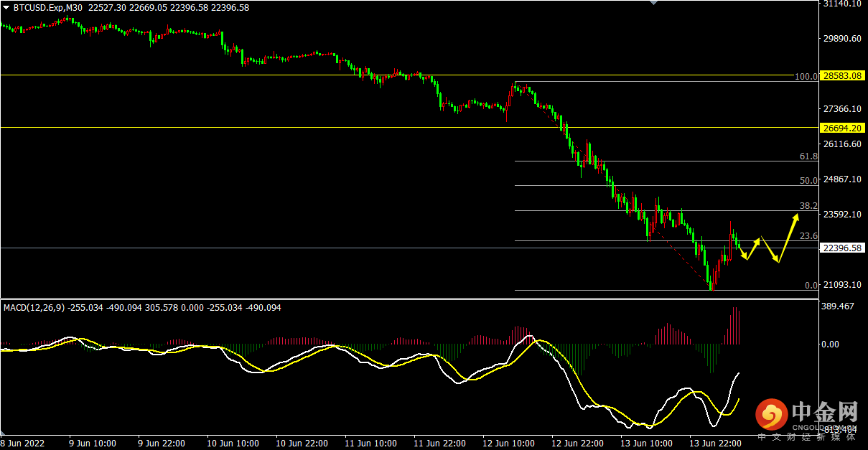Select the Fibonacci 100.0 level label
868x450 pixels.
coord(806,75)
